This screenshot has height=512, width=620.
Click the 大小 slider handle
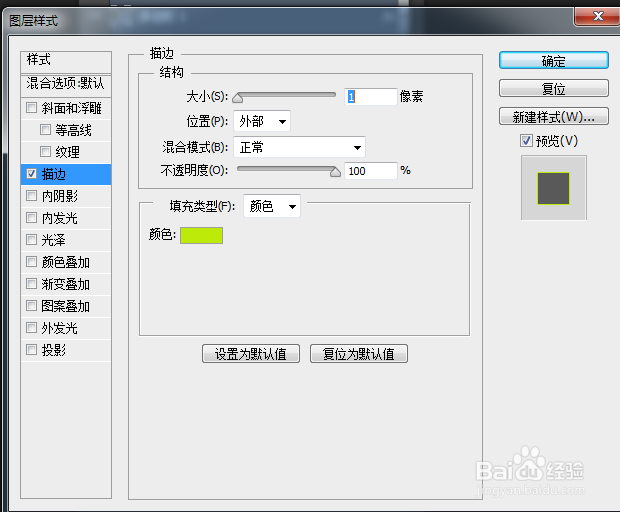click(238, 97)
